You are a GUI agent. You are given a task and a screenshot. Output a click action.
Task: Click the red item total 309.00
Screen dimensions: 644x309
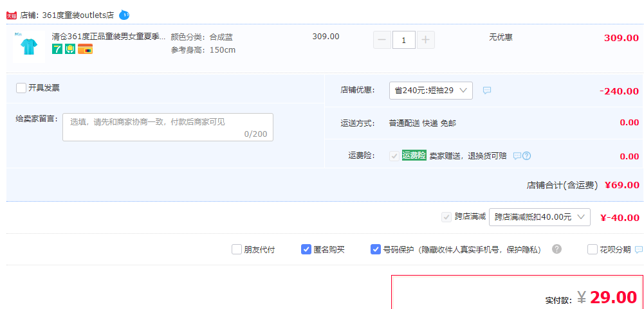[x=621, y=38]
